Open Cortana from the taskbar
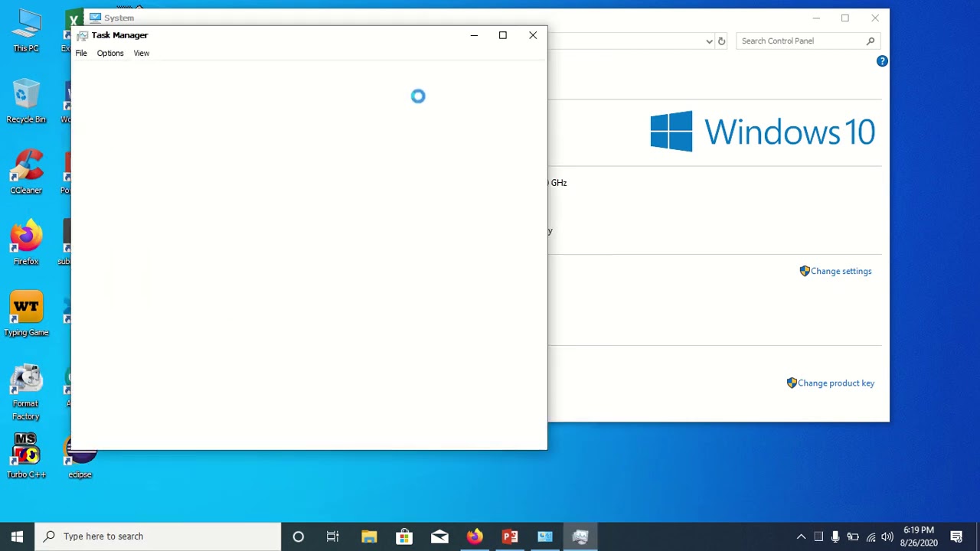 click(299, 536)
